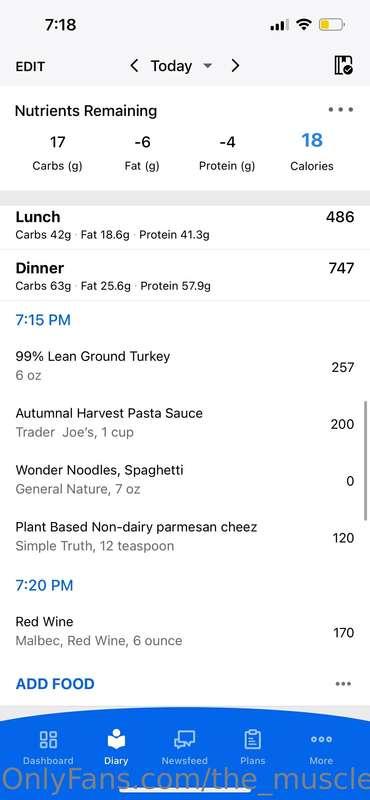
Task: Expand the Lunch meal section
Action: point(185,226)
